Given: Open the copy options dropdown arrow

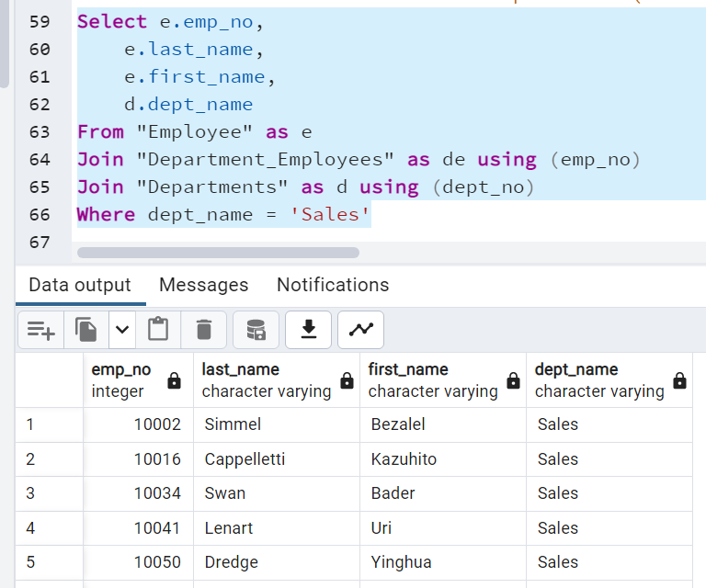Looking at the screenshot, I should pyautogui.click(x=122, y=330).
